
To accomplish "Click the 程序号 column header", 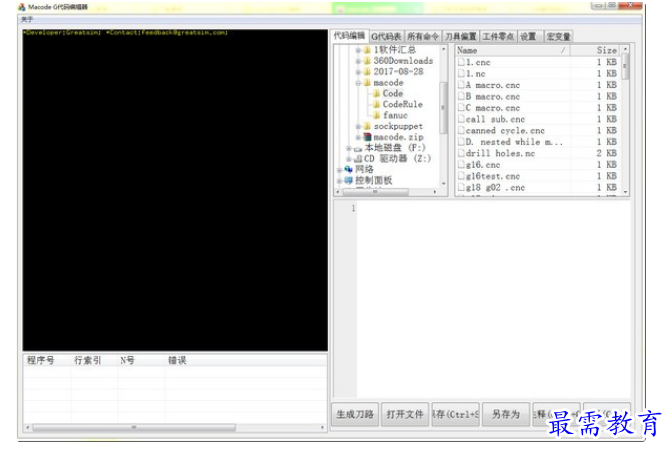I will click(47, 361).
